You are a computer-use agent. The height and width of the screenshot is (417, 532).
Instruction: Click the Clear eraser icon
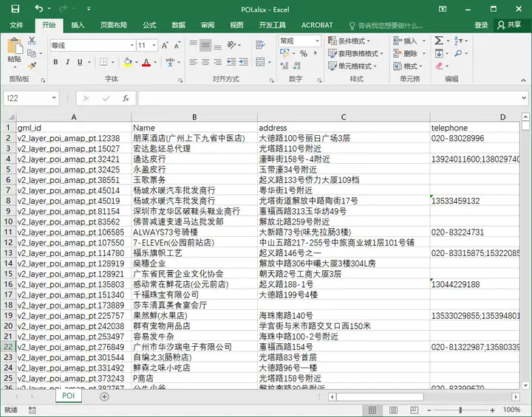[x=439, y=66]
